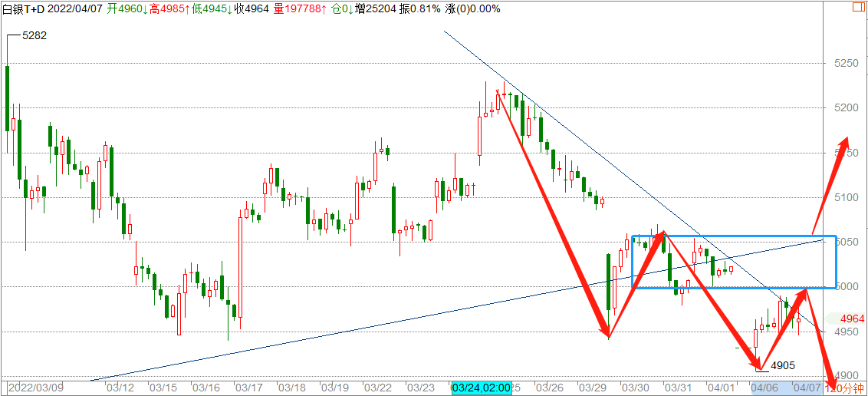The height and width of the screenshot is (396, 868).
Task: Click the 2022/04/07 date in header
Action: click(x=74, y=9)
